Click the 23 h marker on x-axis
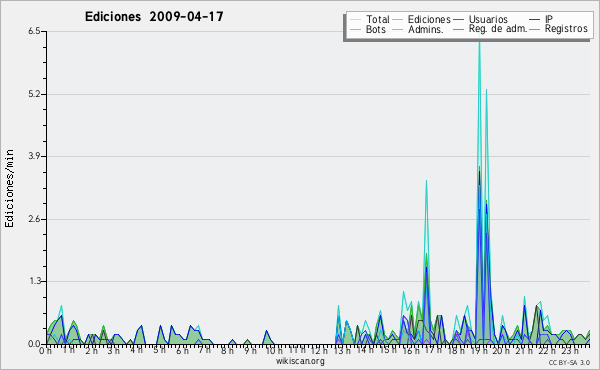The image size is (600, 370). 570,351
